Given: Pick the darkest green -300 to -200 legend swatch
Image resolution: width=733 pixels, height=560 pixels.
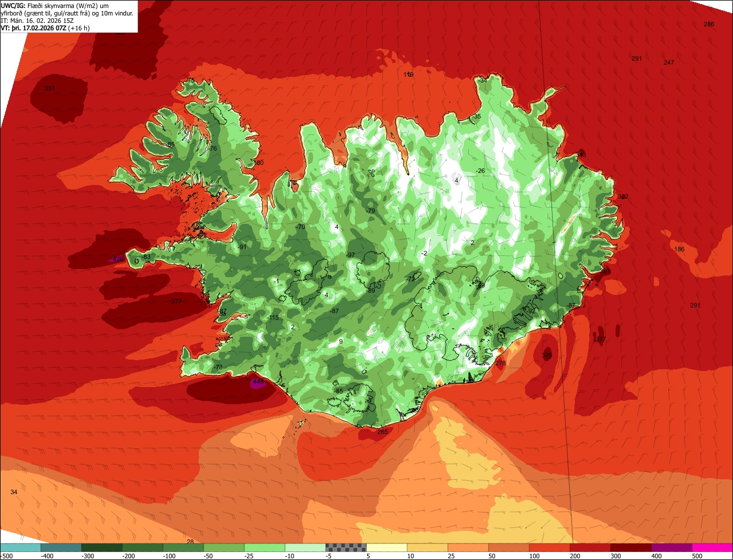Looking at the screenshot, I should click(102, 548).
